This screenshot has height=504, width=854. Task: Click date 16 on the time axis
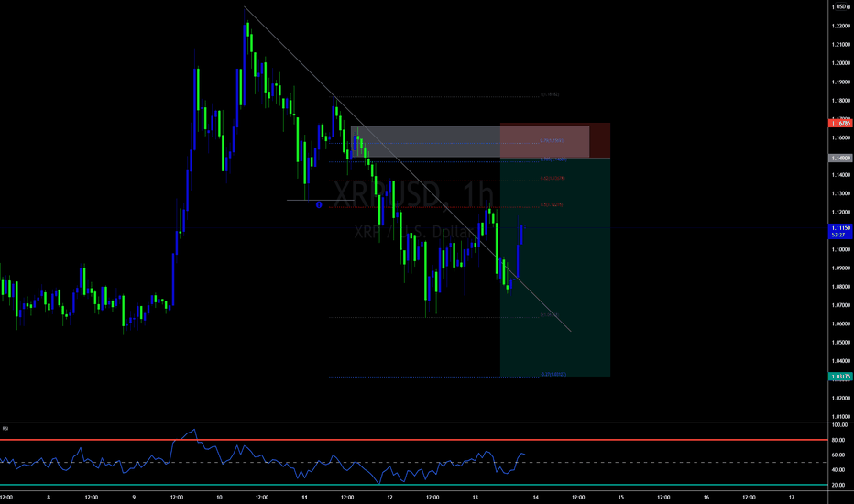[x=706, y=498]
